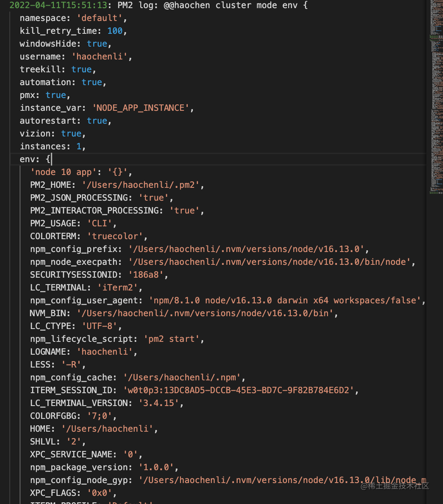Click the namespace: 'default' line

[74, 18]
